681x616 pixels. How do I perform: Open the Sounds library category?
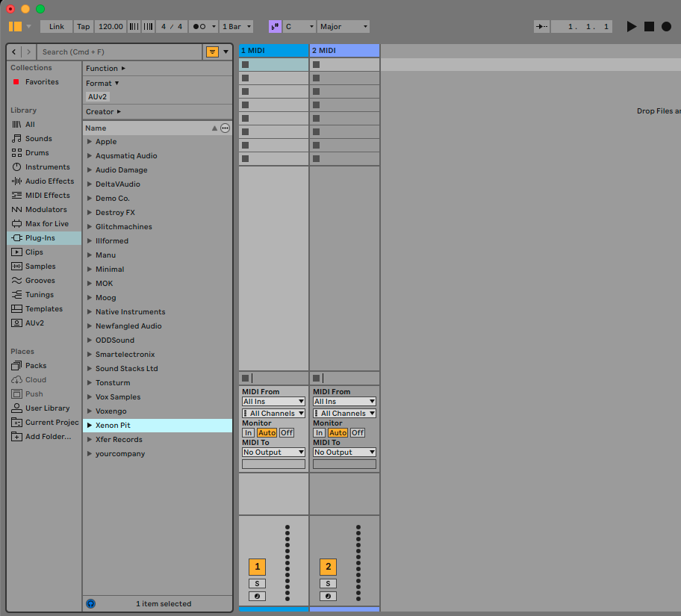[x=38, y=139]
